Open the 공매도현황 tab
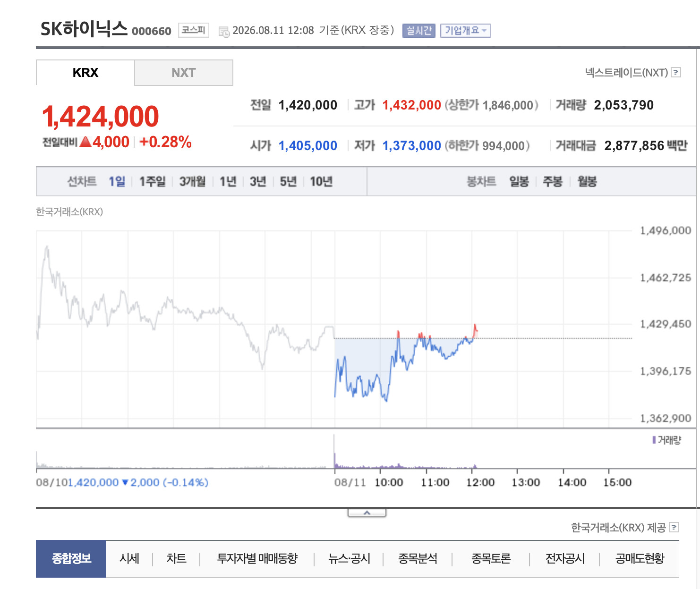Image resolution: width=700 pixels, height=589 pixels. 640,559
